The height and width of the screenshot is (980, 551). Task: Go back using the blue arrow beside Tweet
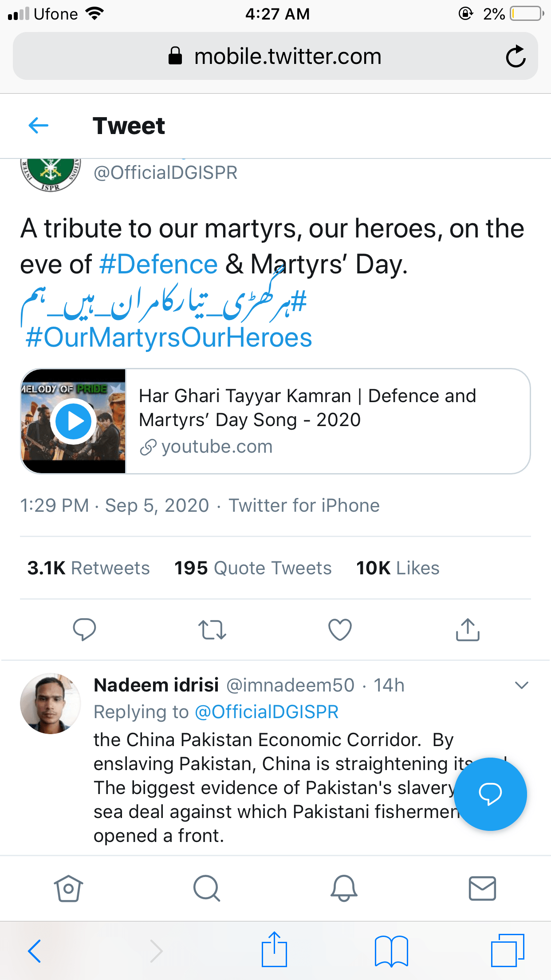tap(39, 126)
